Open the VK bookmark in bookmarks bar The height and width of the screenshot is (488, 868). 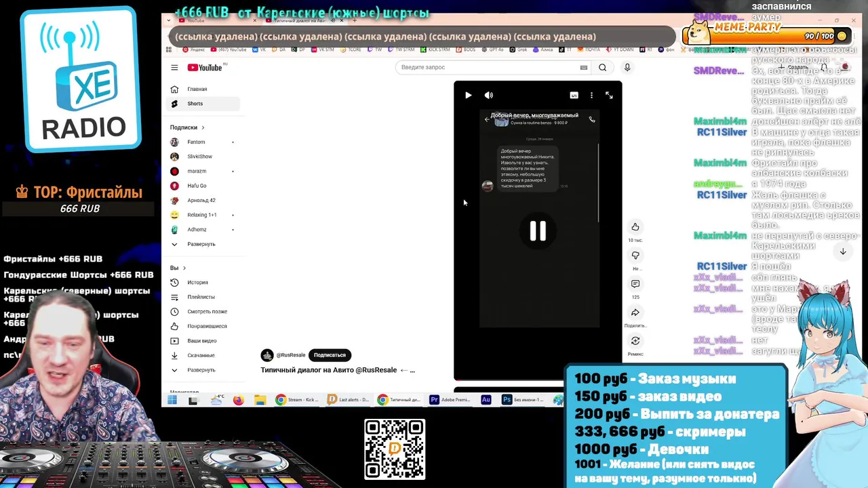(x=260, y=49)
